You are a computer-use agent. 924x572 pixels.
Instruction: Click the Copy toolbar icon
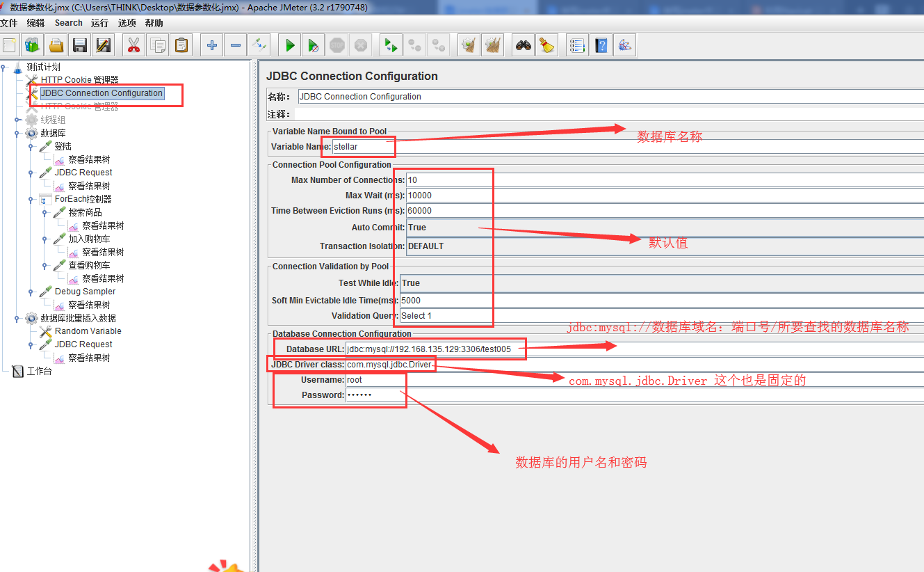(158, 46)
